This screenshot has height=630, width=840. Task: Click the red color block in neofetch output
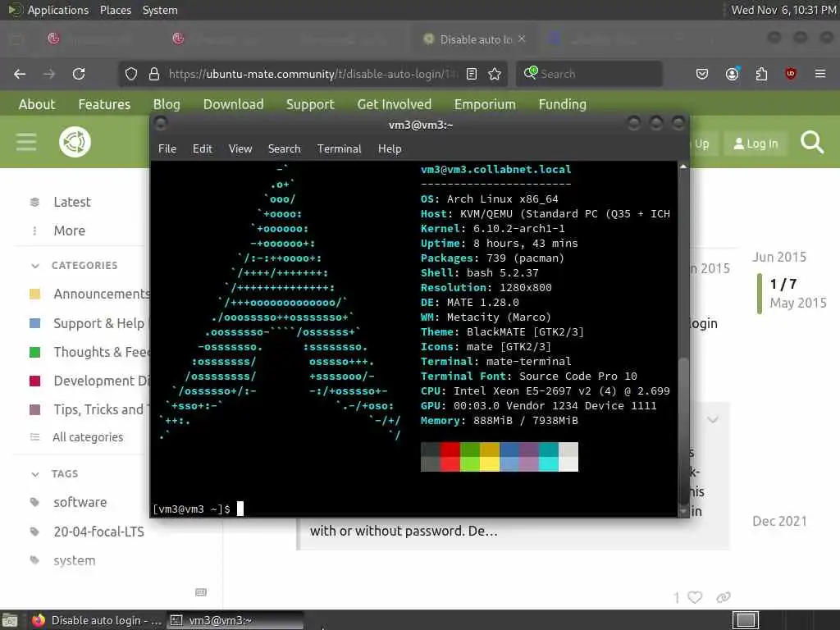(x=450, y=457)
